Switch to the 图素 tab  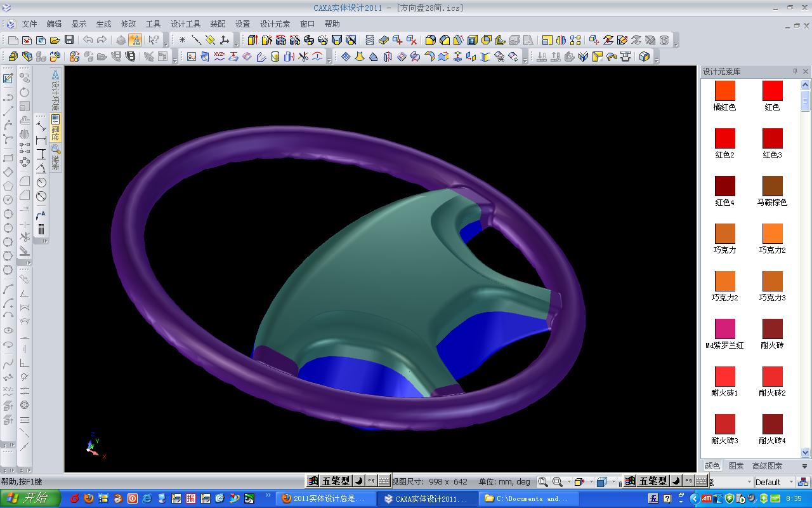pos(736,466)
